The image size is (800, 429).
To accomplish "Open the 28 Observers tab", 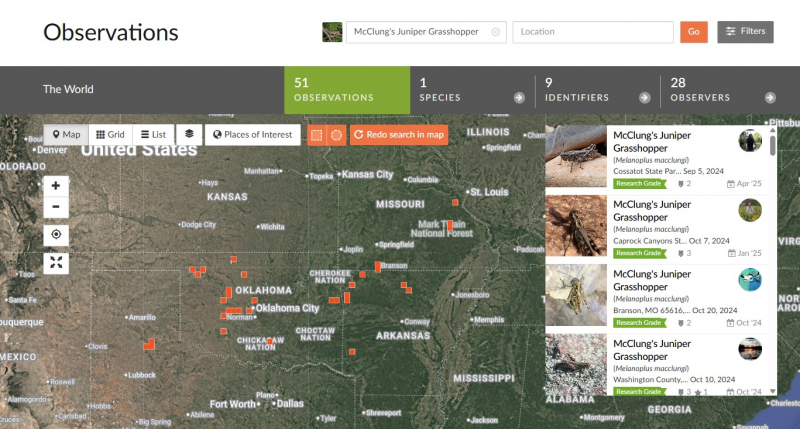I will (723, 90).
